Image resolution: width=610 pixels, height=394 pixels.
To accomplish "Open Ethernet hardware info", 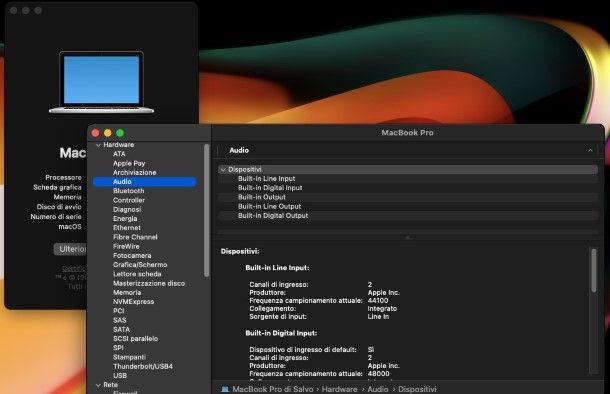I will pyautogui.click(x=126, y=228).
